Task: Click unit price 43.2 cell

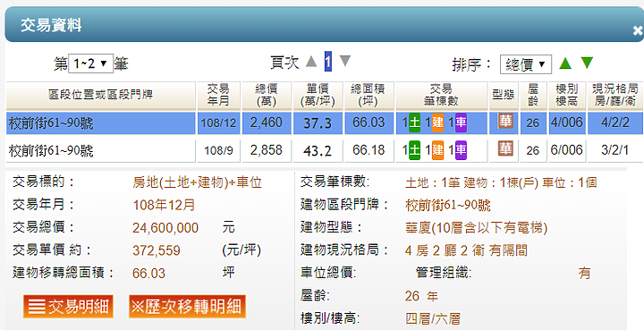Action: tap(318, 150)
